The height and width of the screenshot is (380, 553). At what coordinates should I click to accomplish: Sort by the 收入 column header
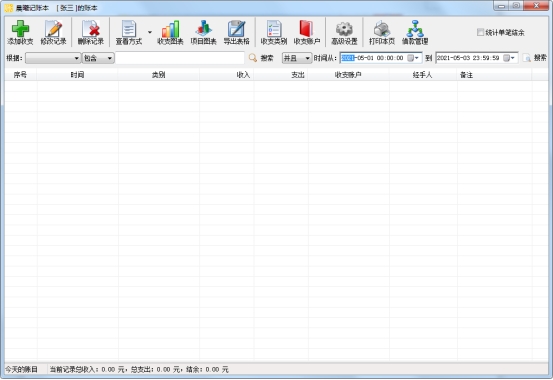226,75
